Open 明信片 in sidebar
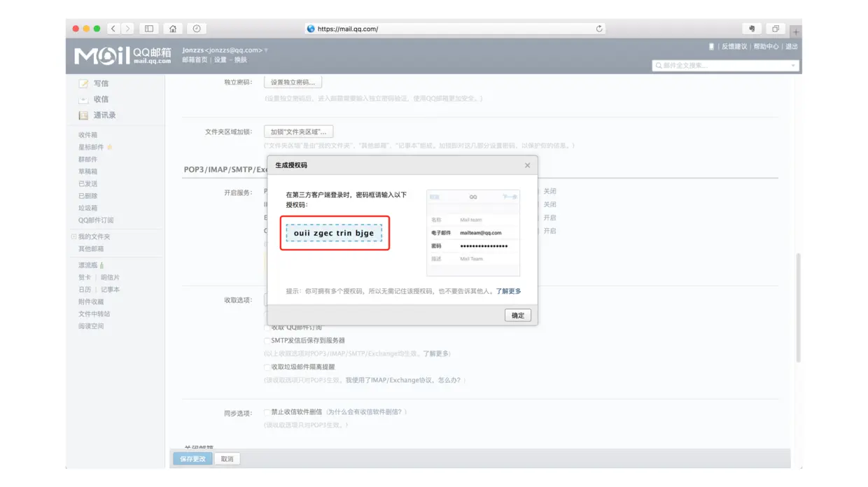 (x=110, y=278)
